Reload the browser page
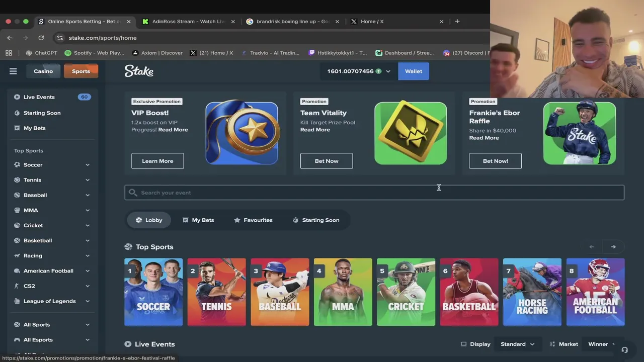Image resolution: width=644 pixels, height=362 pixels. coord(41,38)
